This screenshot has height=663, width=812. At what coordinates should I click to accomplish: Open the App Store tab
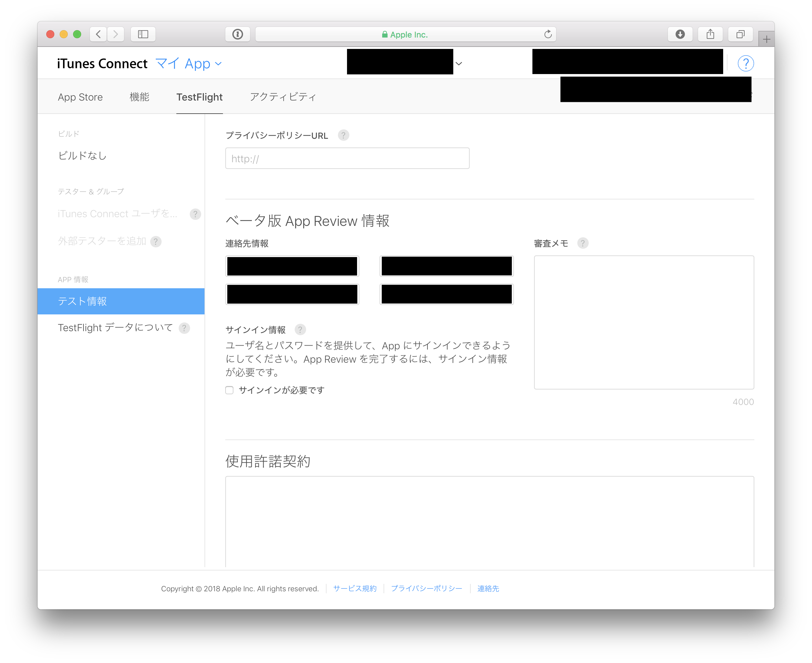(x=80, y=97)
